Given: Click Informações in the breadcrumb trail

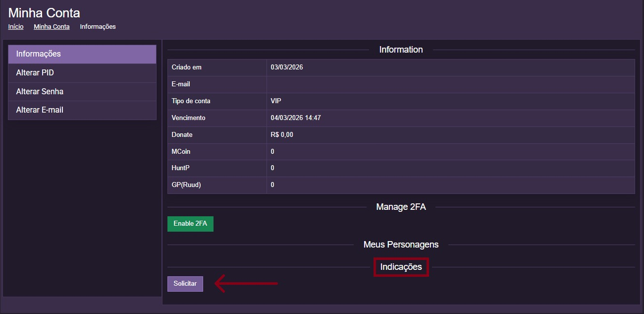Looking at the screenshot, I should [98, 27].
